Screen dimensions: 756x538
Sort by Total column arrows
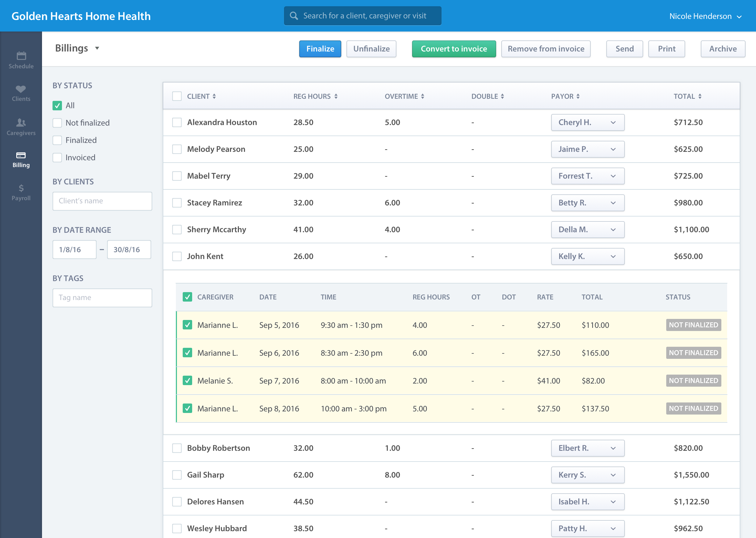700,96
